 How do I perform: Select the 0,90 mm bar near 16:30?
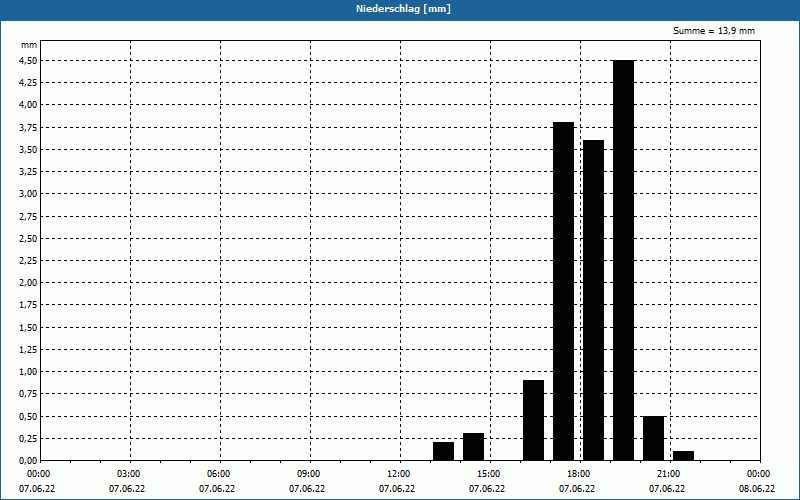tap(534, 420)
